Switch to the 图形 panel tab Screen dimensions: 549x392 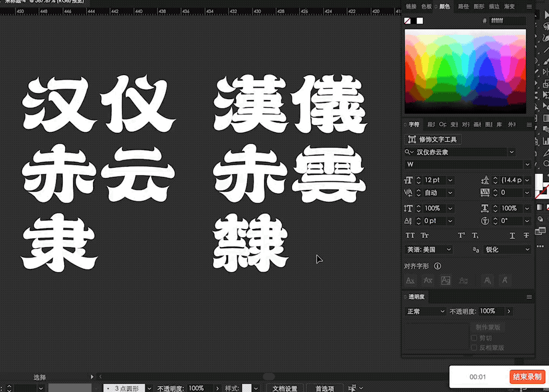coord(479,7)
